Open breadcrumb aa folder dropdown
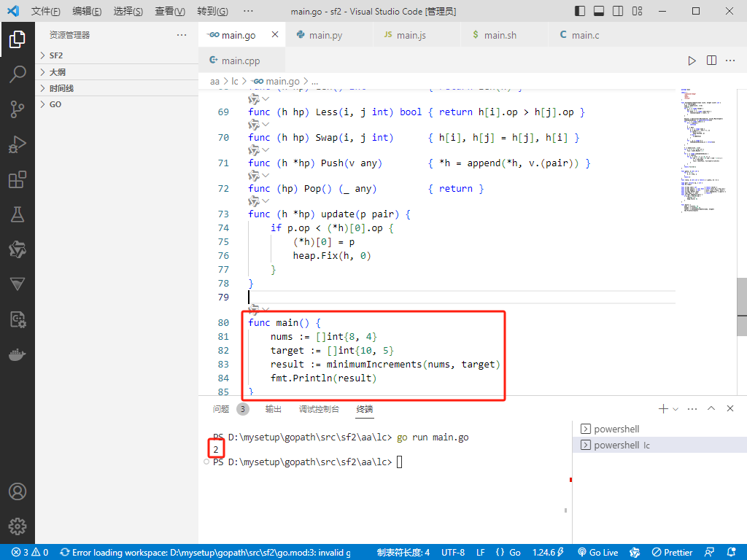 click(x=215, y=82)
